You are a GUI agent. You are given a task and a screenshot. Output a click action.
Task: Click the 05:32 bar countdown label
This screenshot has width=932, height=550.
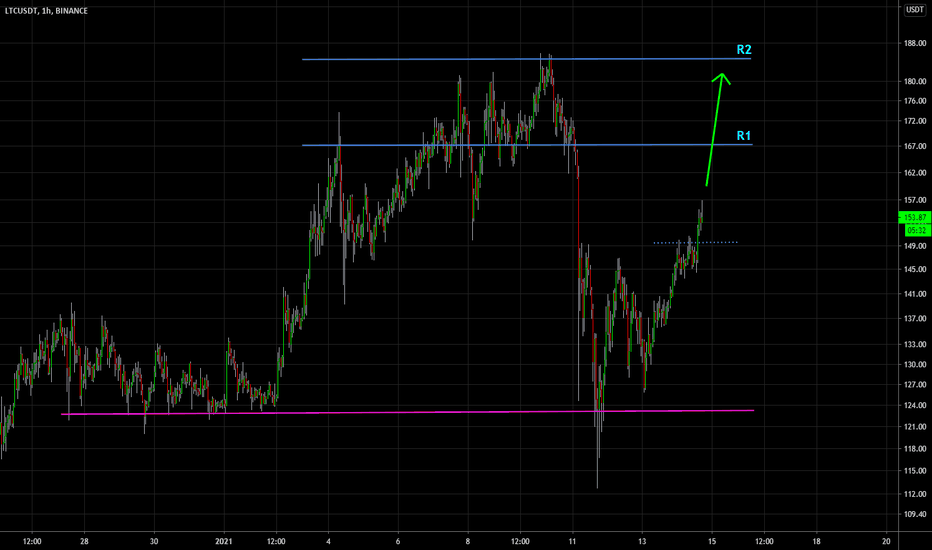tap(917, 230)
